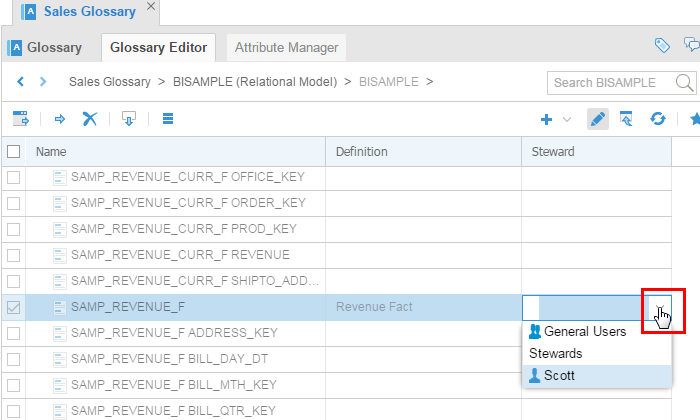Toggle the pencil edit mode icon
The image size is (700, 420).
(x=598, y=119)
